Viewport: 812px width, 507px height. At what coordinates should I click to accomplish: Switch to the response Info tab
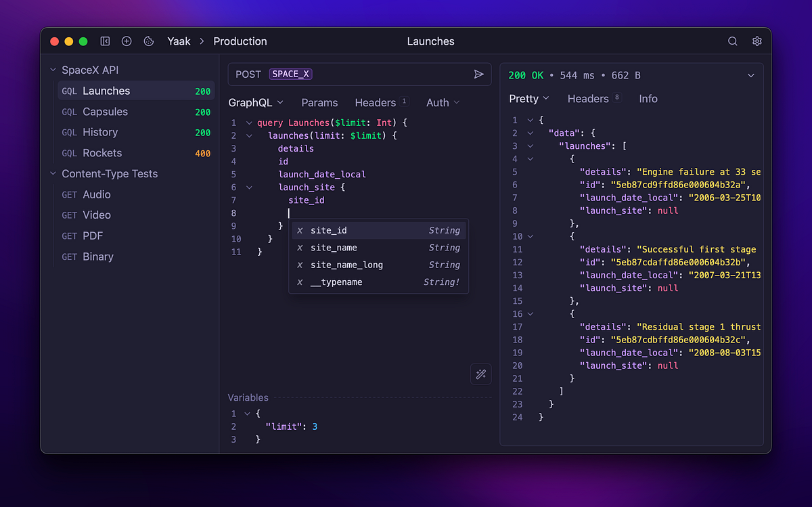[x=648, y=98]
